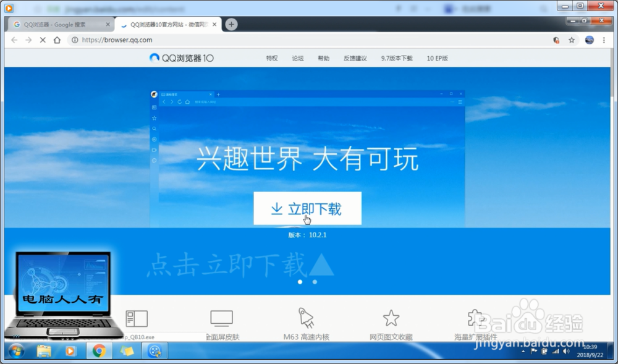Click the volume speaker tray icon

coord(566,352)
